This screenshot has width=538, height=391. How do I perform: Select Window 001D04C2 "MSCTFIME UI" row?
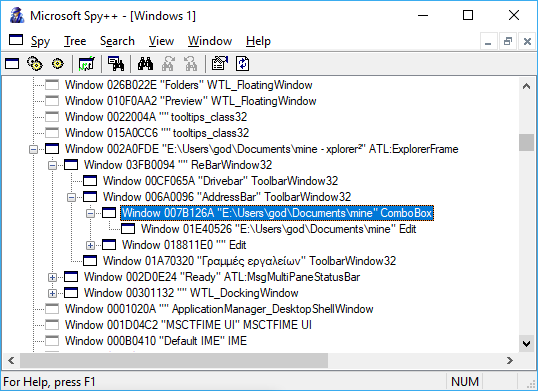(188, 325)
